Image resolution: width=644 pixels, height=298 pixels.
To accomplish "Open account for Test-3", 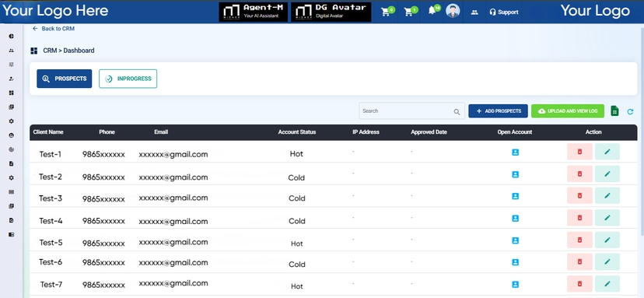I will point(515,196).
